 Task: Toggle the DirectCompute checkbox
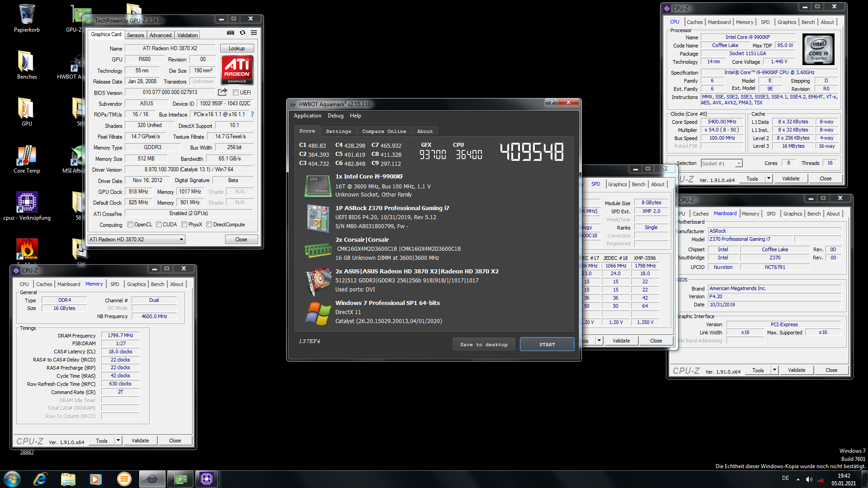209,225
